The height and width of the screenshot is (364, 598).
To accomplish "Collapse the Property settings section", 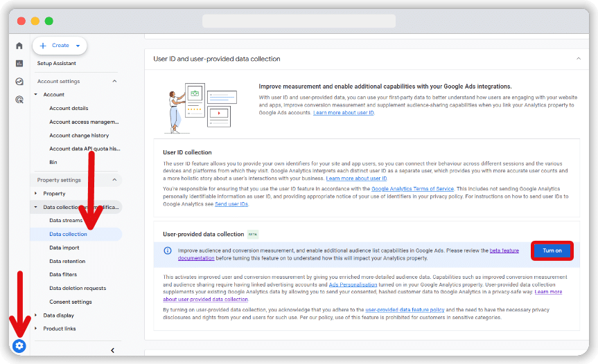I will [114, 180].
